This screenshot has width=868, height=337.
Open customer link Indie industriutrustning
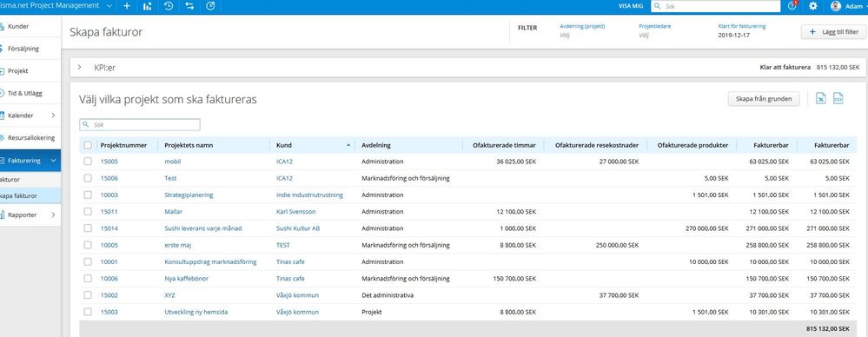(x=309, y=195)
